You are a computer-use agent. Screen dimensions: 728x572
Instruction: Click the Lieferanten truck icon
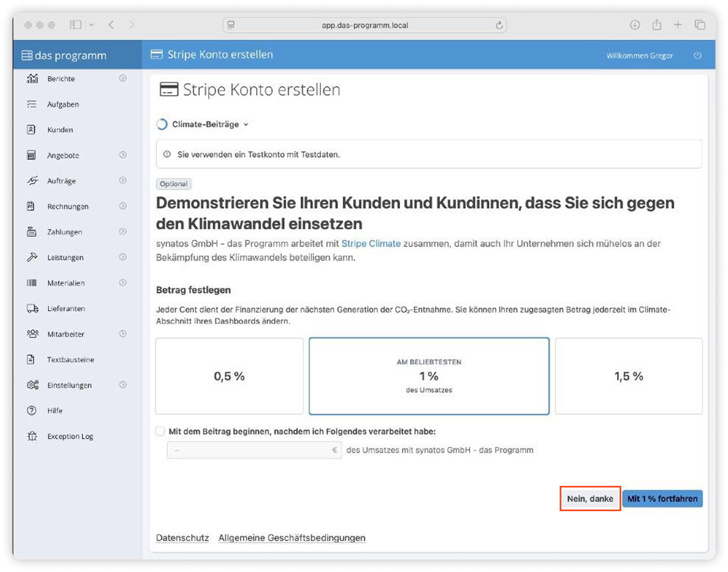tap(32, 309)
